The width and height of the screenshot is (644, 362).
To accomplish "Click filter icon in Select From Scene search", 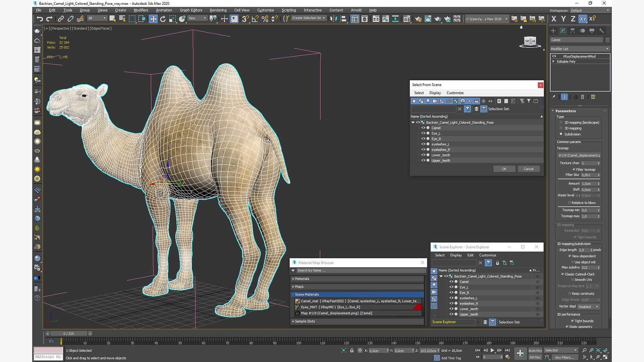I will 468,109.
